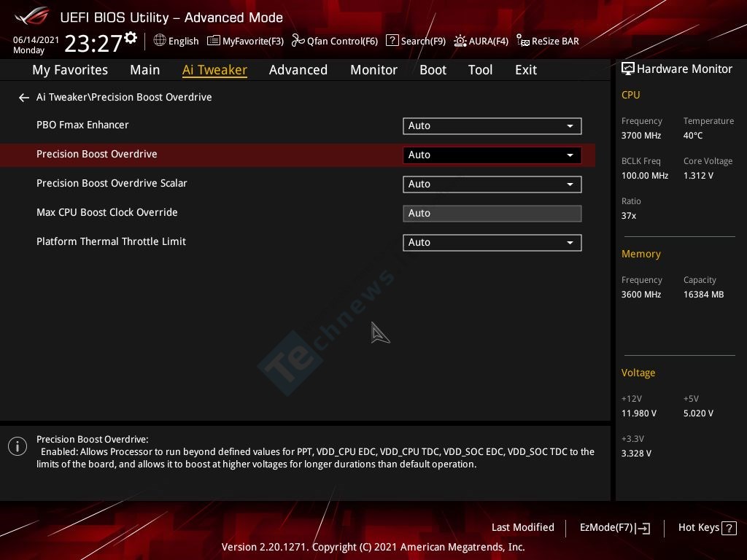Click the memory capacity 16384 MB
The height and width of the screenshot is (560, 747).
704,295
